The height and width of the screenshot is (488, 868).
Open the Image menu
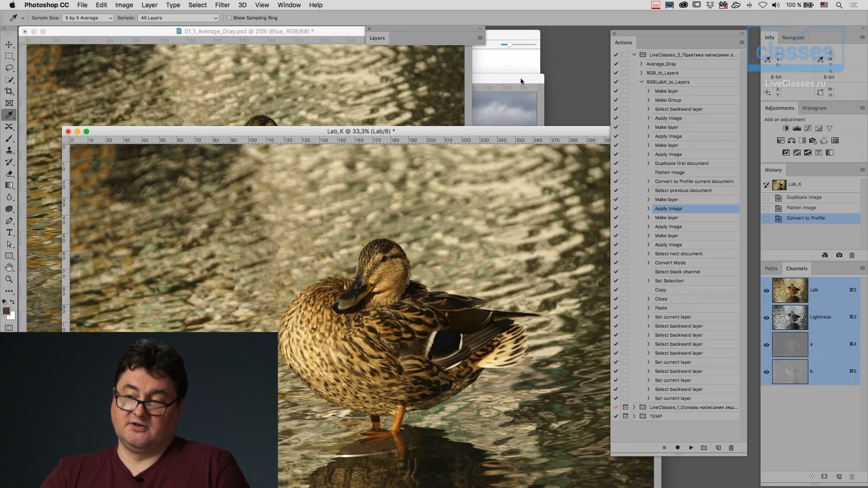pyautogui.click(x=124, y=5)
